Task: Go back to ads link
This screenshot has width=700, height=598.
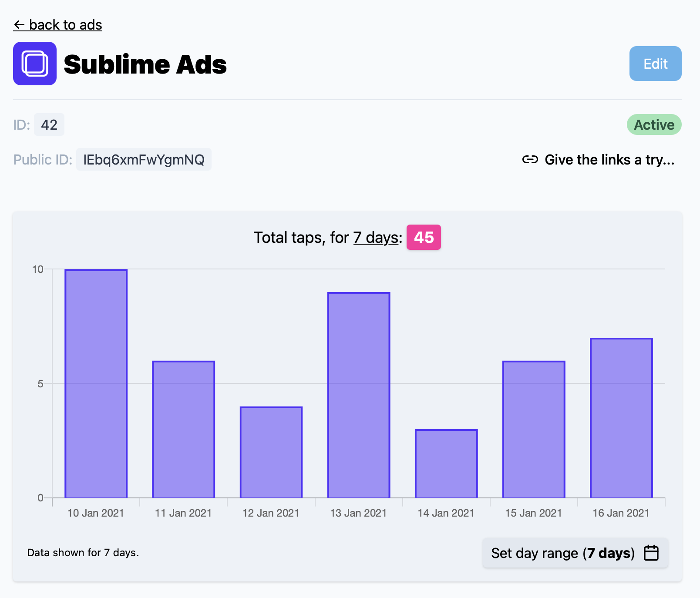Action: (57, 25)
